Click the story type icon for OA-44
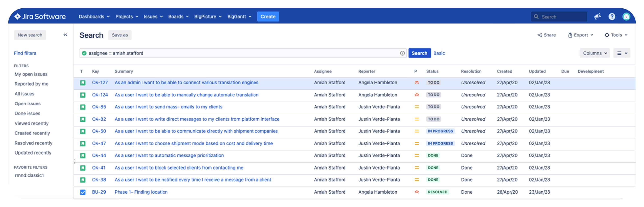The height and width of the screenshot is (207, 644). [x=83, y=155]
